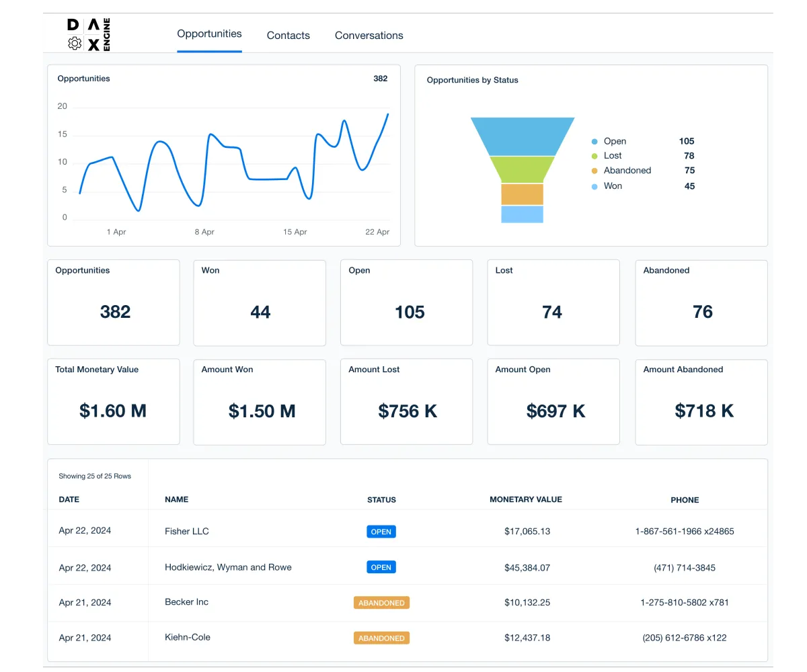807x672 pixels.
Task: Click the Showing 25 of 25 Rows text
Action: (x=95, y=476)
